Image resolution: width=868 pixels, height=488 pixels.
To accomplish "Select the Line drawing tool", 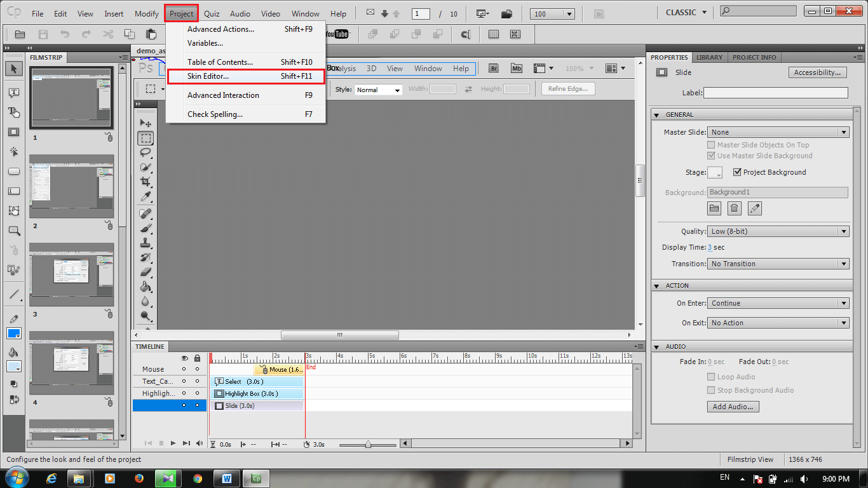I will pyautogui.click(x=13, y=294).
